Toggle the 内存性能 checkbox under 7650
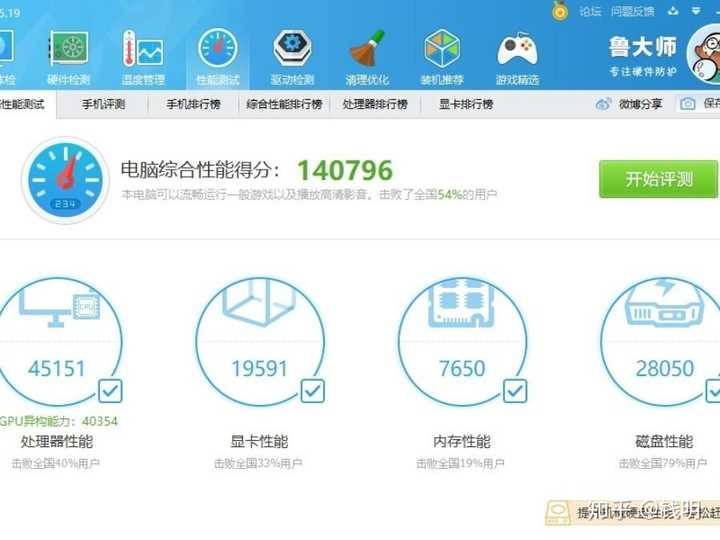The image size is (720, 540). tap(515, 391)
